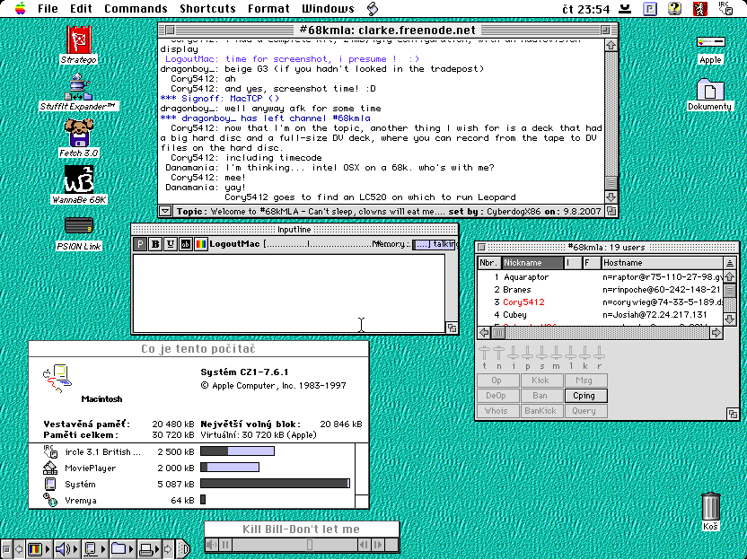
Task: Select Cory5412 in the user list
Action: [x=523, y=302]
